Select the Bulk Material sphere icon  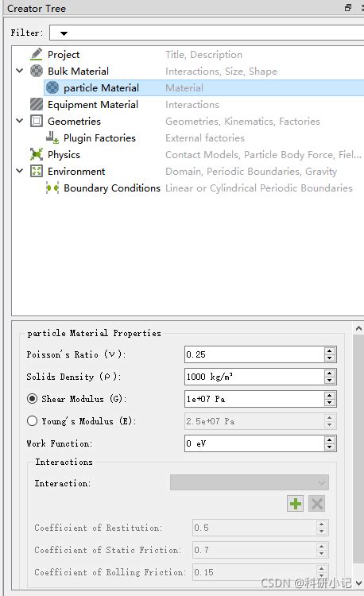pyautogui.click(x=37, y=71)
